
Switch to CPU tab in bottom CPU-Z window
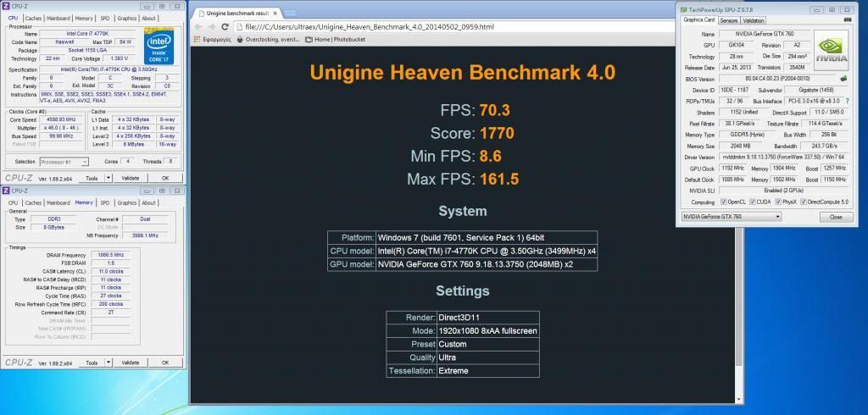point(13,203)
